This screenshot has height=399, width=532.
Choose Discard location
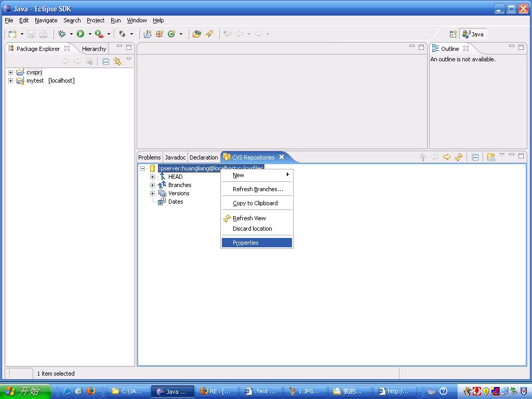coord(257,229)
